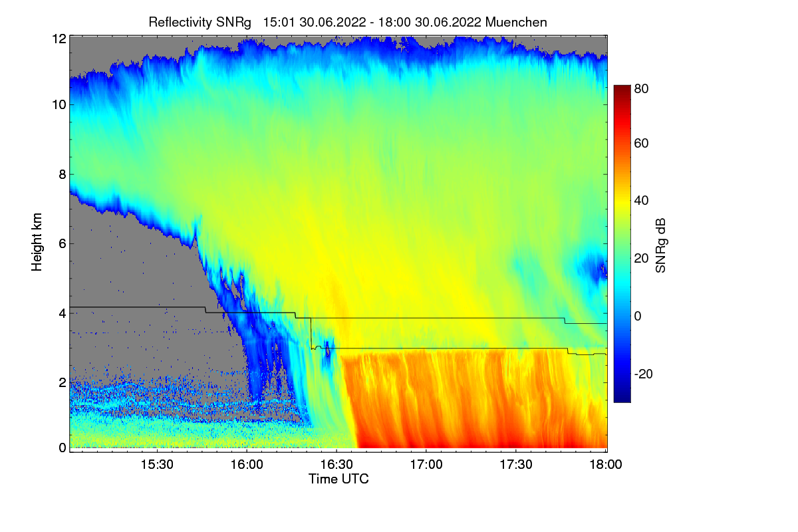798x532 pixels.
Task: Click the height axis '6' tick label
Action: (63, 243)
